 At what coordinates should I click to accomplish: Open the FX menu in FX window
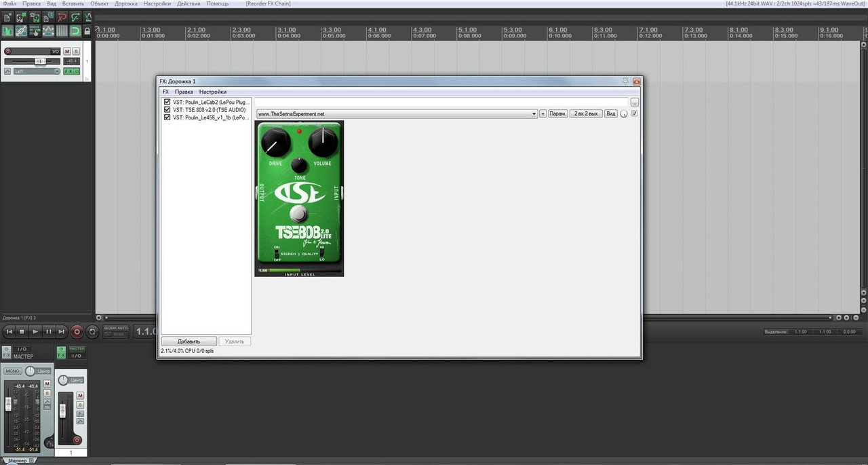coord(165,92)
